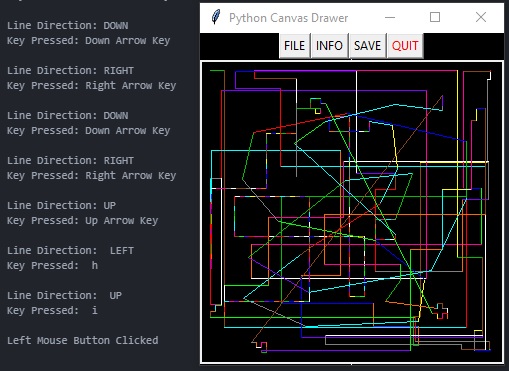Viewport: 509px width, 371px height.
Task: Minimize the Python Canvas Drawer window
Action: tap(390, 17)
